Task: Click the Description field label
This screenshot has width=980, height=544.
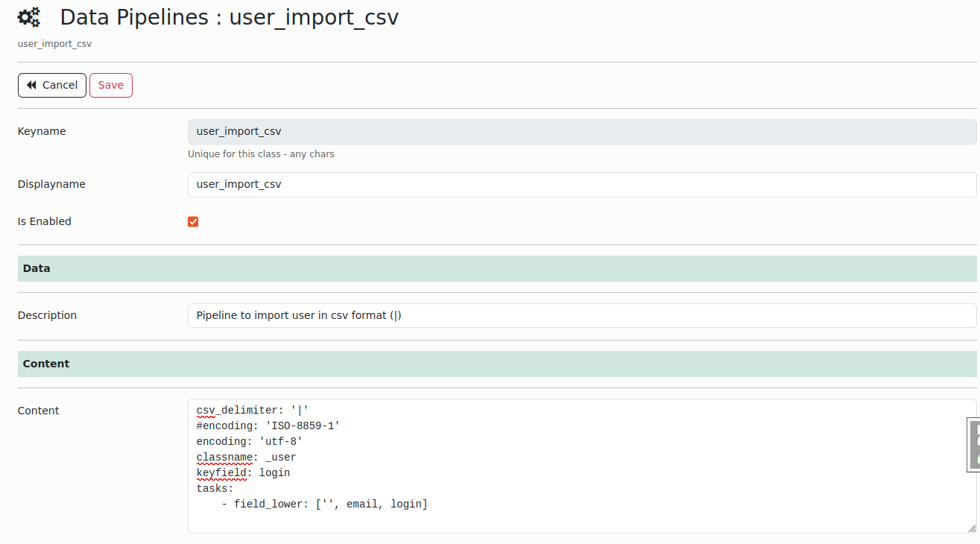Action: point(47,315)
